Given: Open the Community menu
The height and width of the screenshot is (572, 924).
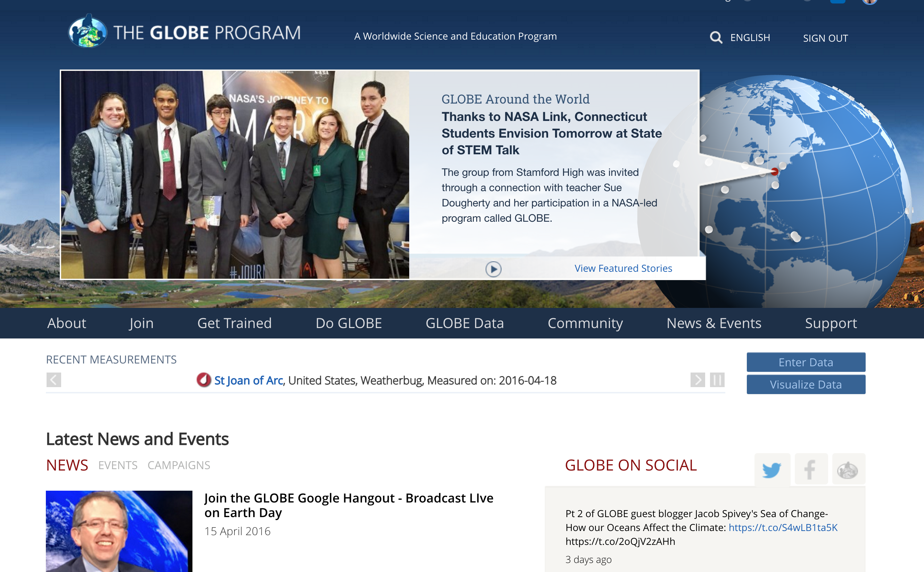Looking at the screenshot, I should tap(585, 323).
